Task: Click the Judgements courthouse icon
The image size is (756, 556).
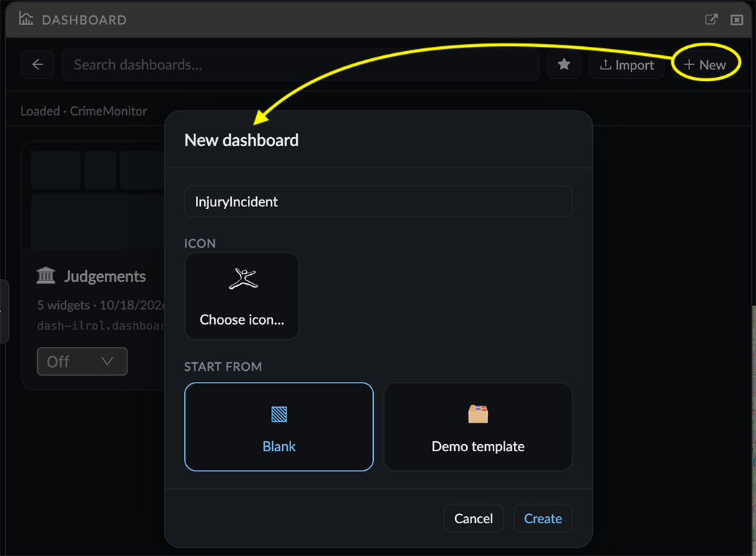Action: tap(45, 276)
